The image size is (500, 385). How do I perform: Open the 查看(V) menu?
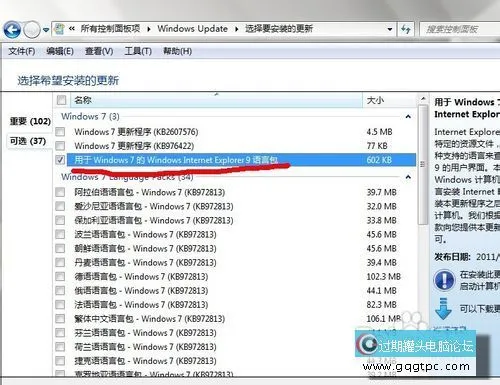pyautogui.click(x=99, y=51)
